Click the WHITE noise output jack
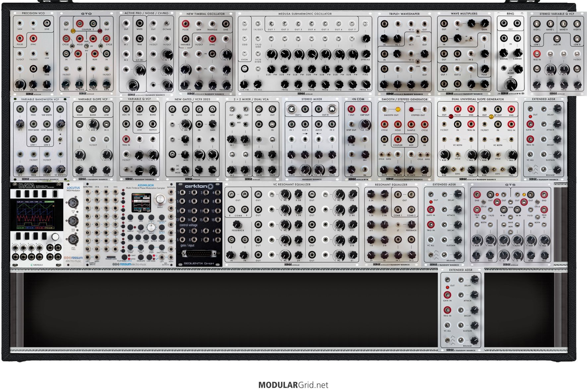Image resolution: width=587 pixels, height=392 pixels. click(140, 24)
